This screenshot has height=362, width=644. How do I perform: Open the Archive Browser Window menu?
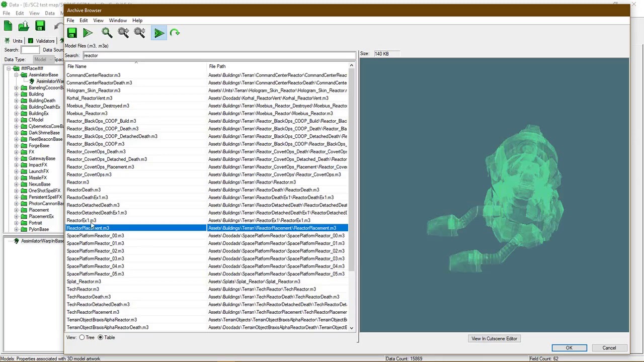(x=118, y=21)
